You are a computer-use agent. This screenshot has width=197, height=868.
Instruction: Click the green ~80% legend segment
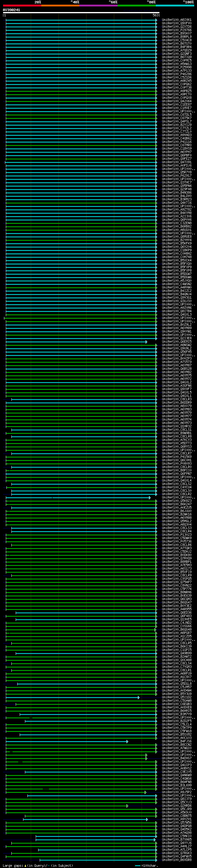coord(136,6)
